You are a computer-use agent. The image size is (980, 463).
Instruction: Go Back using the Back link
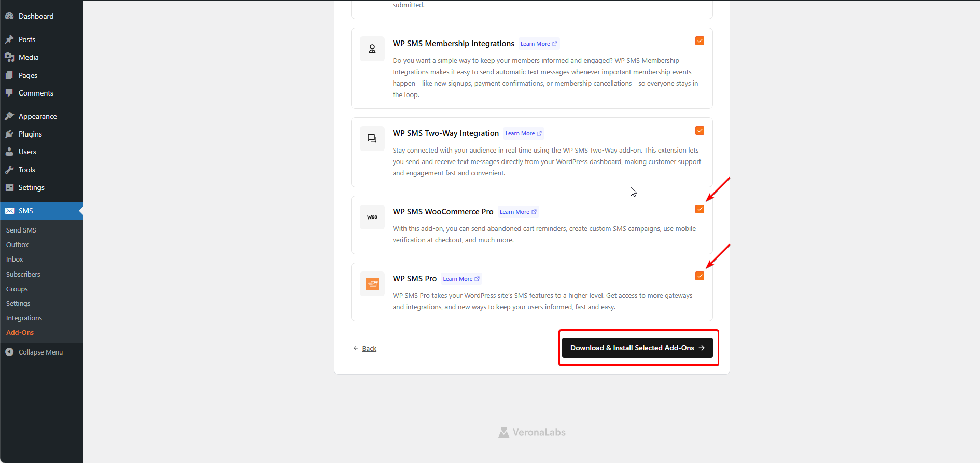point(369,348)
